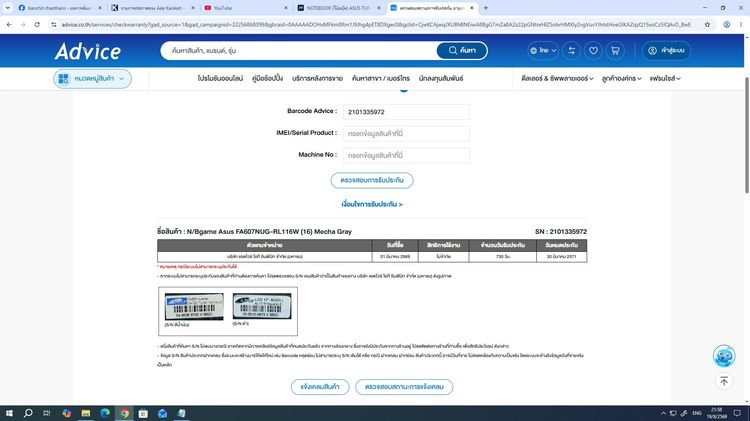
Task: Open a new browser tab
Action: click(485, 8)
